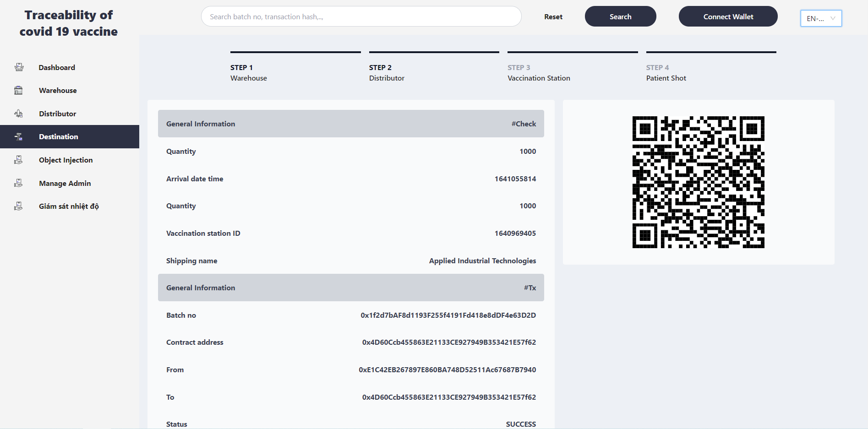
Task: Select Step 1 Warehouse
Action: [295, 67]
